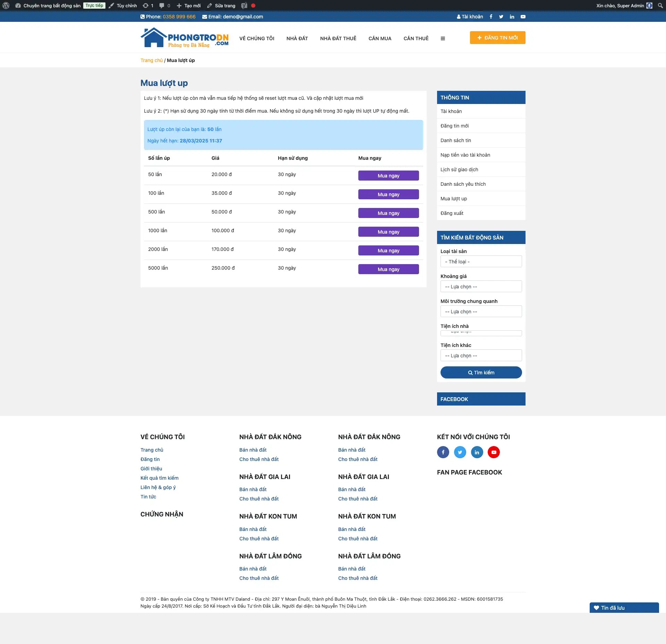Click the ĐĂNG TIN MỚI orange button
This screenshot has width=666, height=644.
tap(497, 38)
